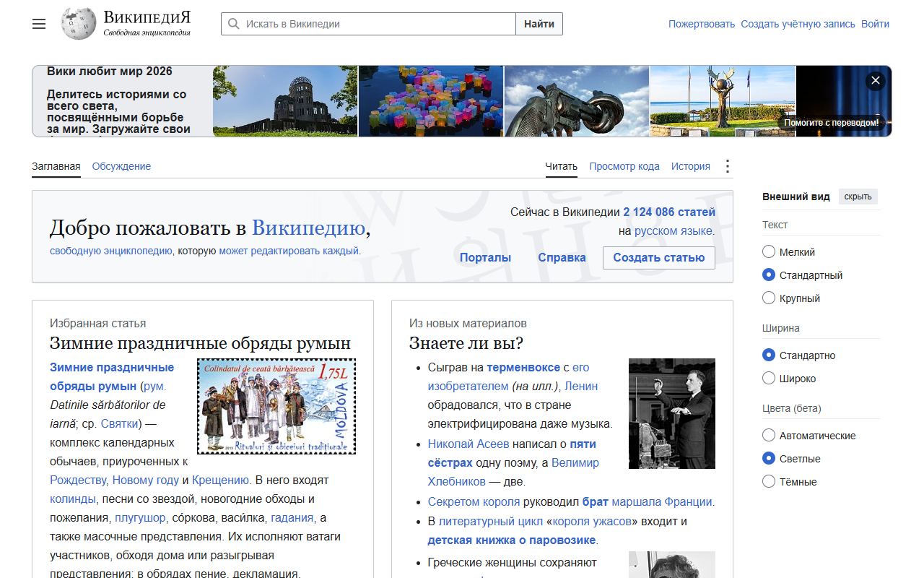Click the knotted gun sculpture banner image
924x578 pixels.
[x=577, y=101]
